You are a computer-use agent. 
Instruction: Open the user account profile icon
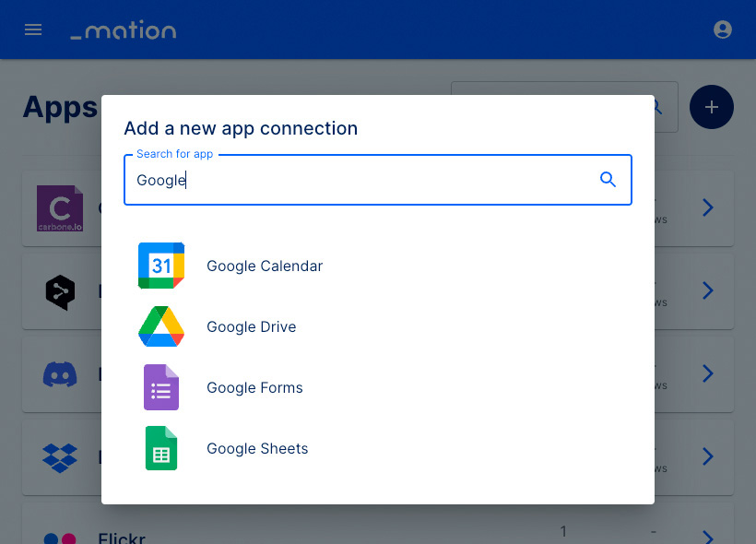tap(722, 30)
